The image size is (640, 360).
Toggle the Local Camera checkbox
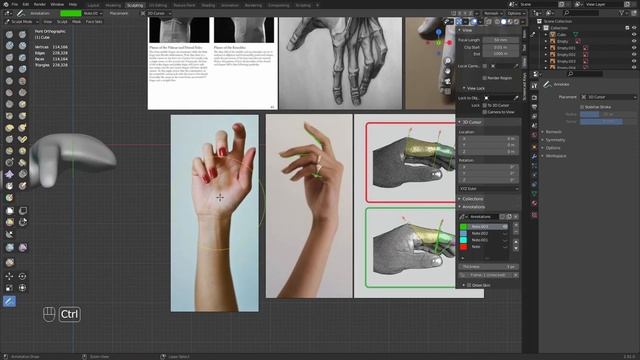(484, 66)
